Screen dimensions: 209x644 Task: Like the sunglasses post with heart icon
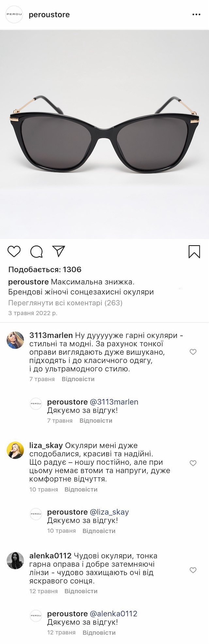click(14, 251)
